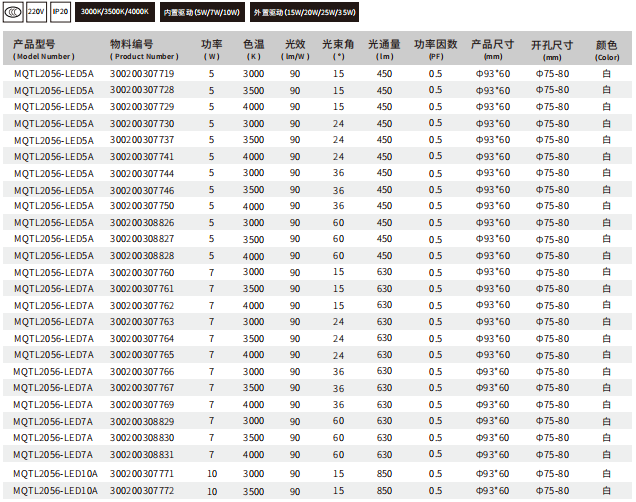
Task: Click the 色温 (K) column header
Action: coord(254,49)
